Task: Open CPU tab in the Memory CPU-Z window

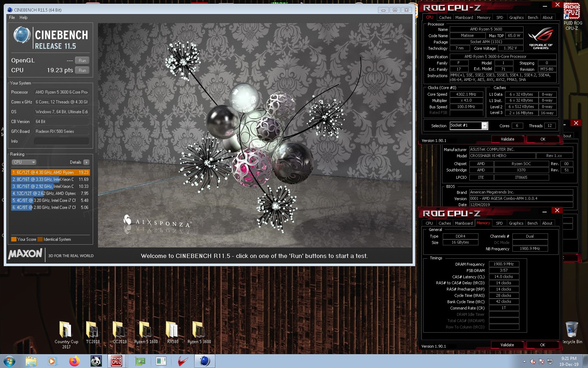Action: 429,223
